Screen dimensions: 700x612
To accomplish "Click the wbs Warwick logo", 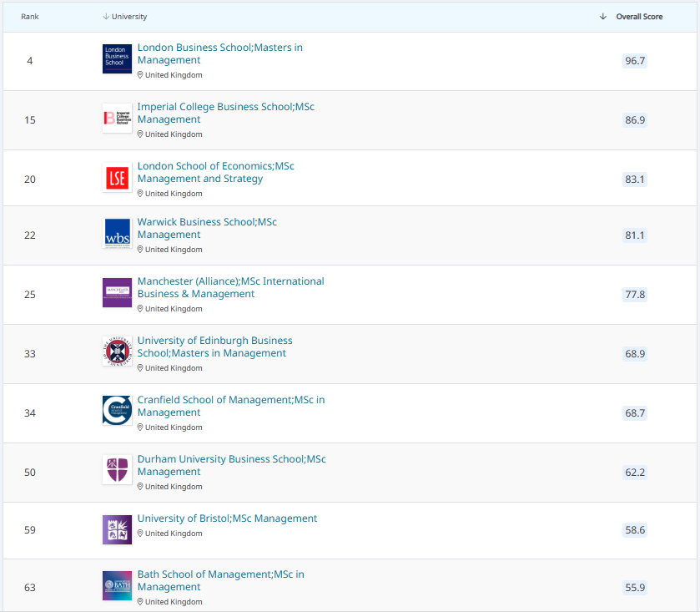I will [117, 233].
